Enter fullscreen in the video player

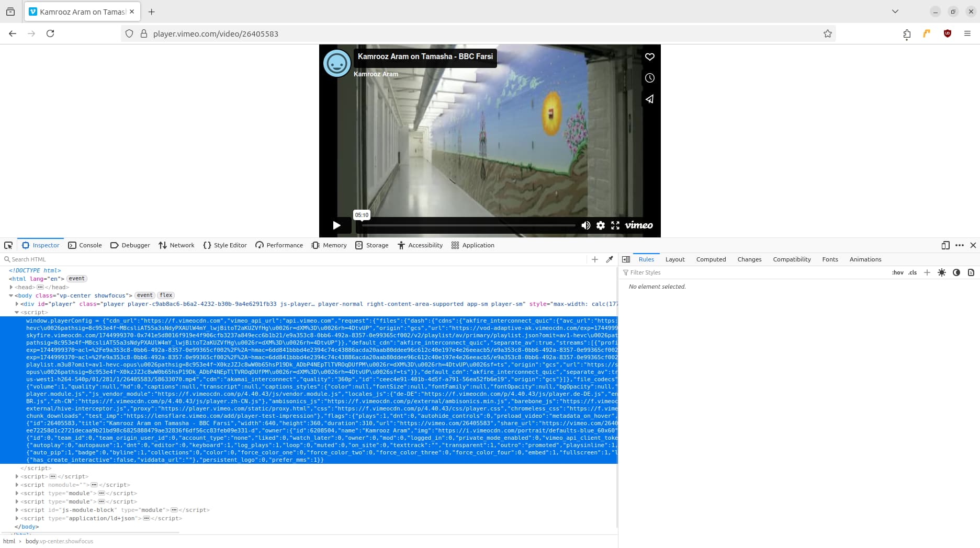point(615,225)
